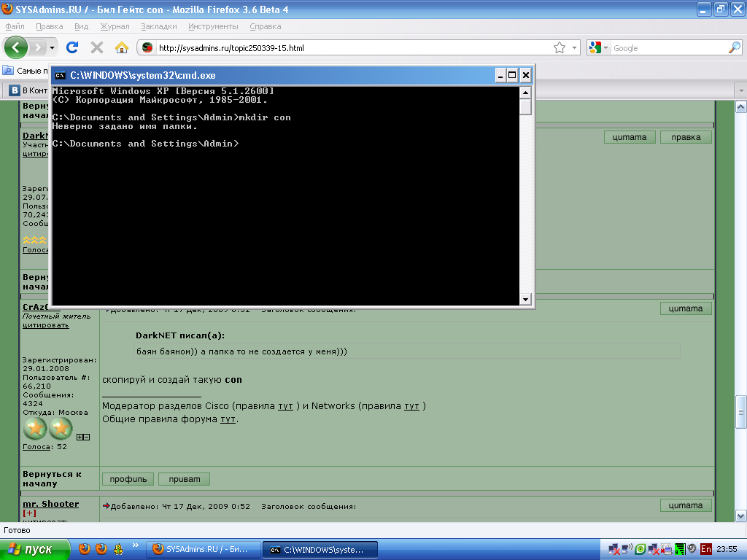This screenshot has height=560, width=747.
Task: Expand the [+] under mr. Shooter
Action: tap(29, 513)
